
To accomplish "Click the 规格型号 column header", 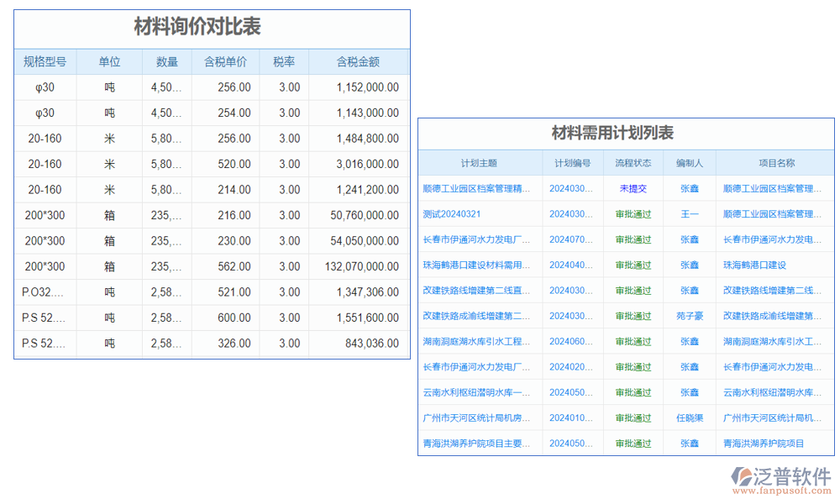I will 45,62.
